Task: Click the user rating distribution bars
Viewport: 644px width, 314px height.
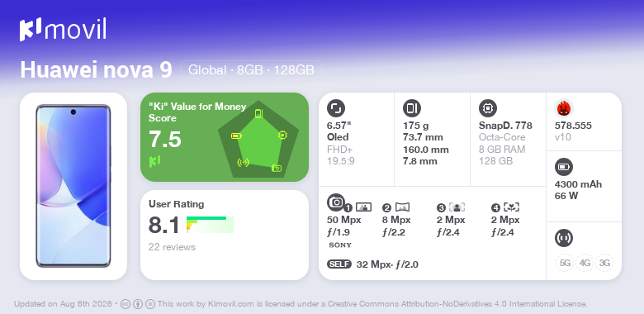Action: click(x=210, y=225)
